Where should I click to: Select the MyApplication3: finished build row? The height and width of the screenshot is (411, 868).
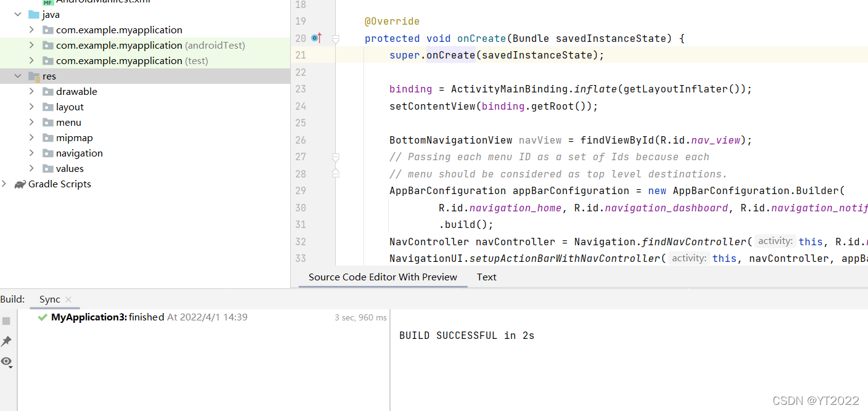(203, 317)
